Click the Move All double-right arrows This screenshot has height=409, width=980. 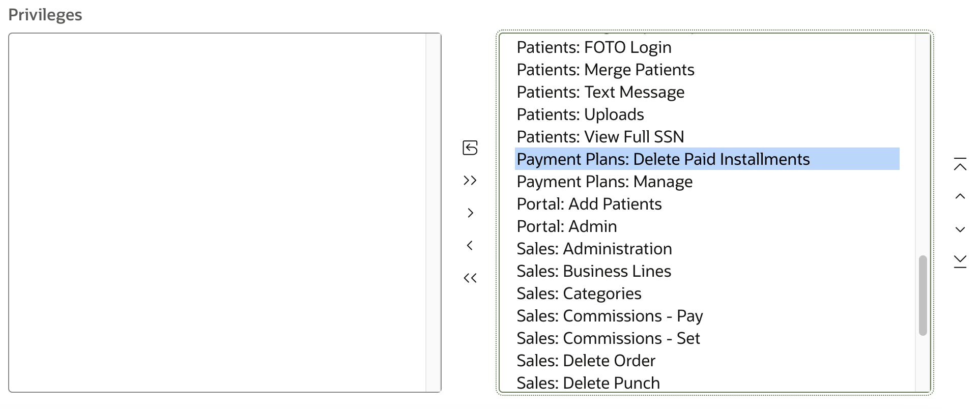[x=470, y=181]
